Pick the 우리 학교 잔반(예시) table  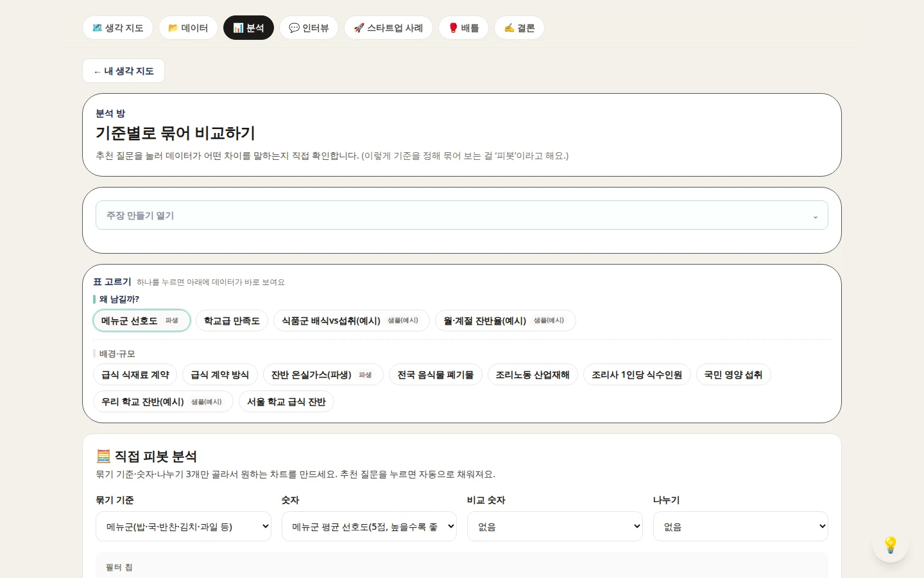click(163, 401)
